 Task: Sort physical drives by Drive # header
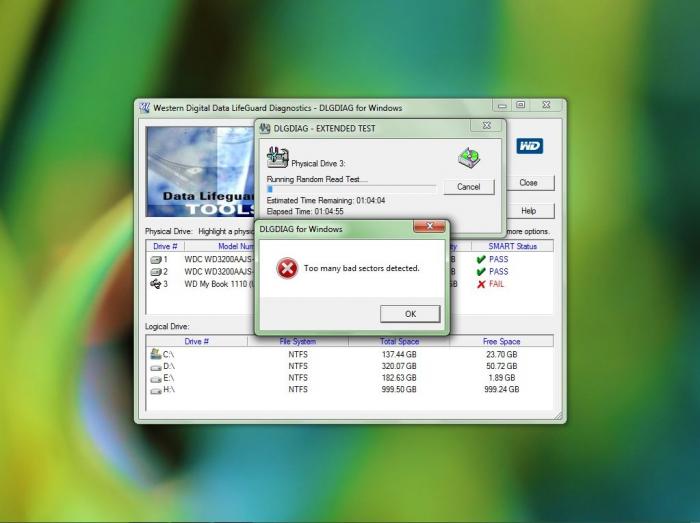pyautogui.click(x=165, y=246)
